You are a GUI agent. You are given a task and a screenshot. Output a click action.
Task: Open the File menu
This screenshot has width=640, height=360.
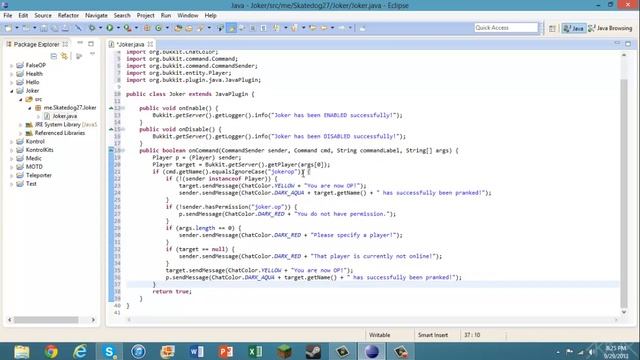pos(8,16)
